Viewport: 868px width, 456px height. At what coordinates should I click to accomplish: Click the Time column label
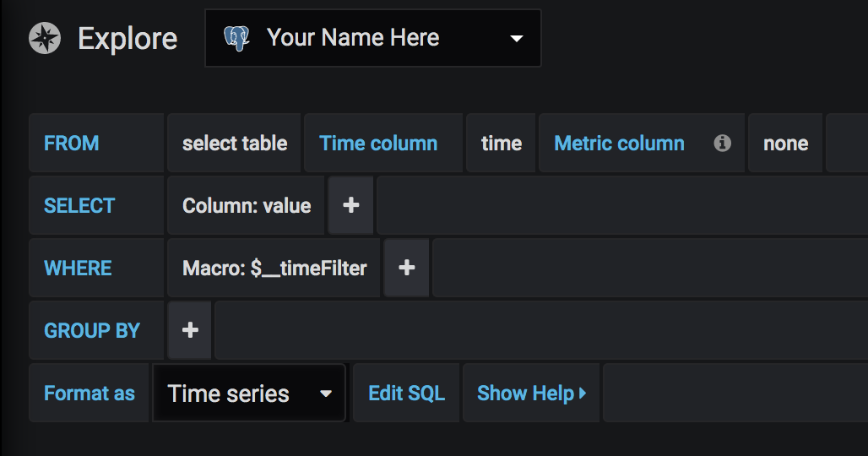tap(378, 144)
